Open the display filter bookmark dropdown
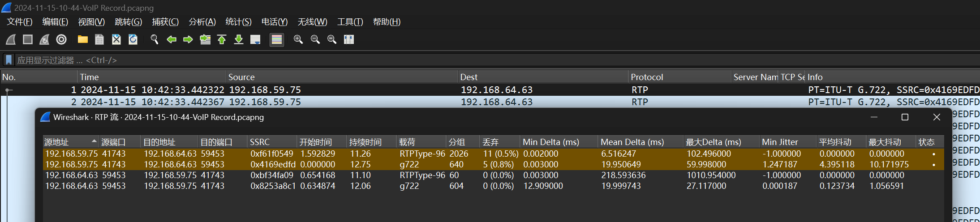980x222 pixels. [x=9, y=60]
